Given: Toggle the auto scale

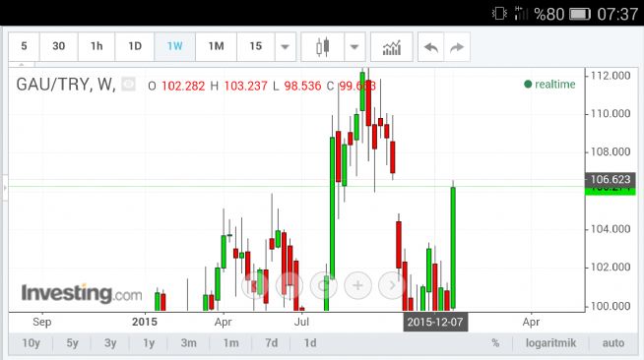Looking at the screenshot, I should click(x=612, y=343).
